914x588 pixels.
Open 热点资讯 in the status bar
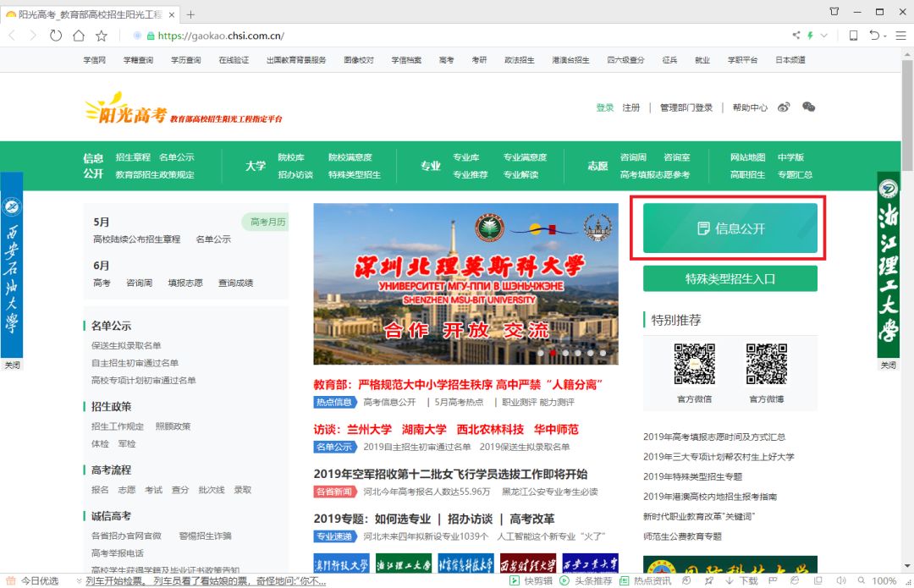coord(645,581)
